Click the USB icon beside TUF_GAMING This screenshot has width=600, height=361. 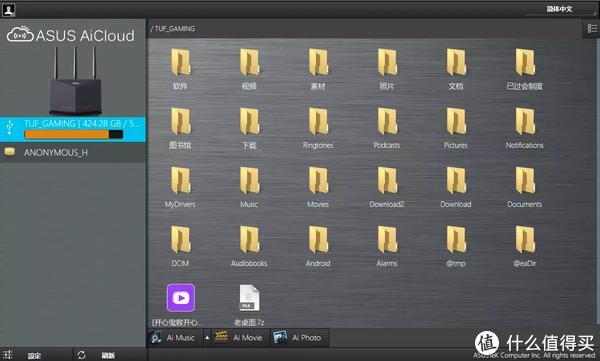point(10,127)
